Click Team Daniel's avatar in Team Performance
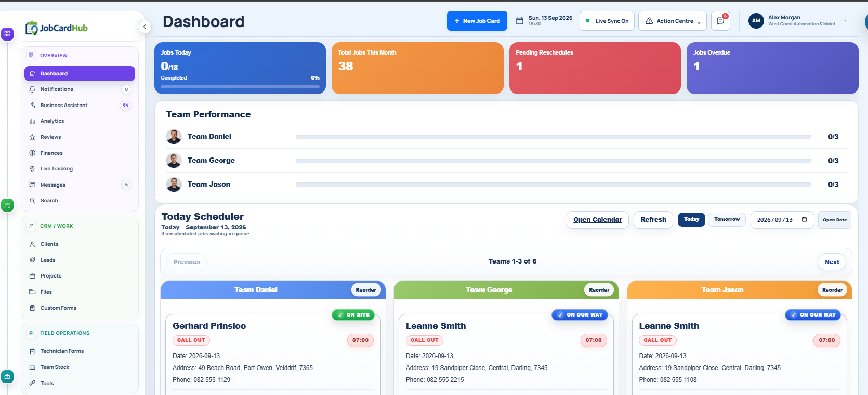The width and height of the screenshot is (868, 395). pos(174,137)
